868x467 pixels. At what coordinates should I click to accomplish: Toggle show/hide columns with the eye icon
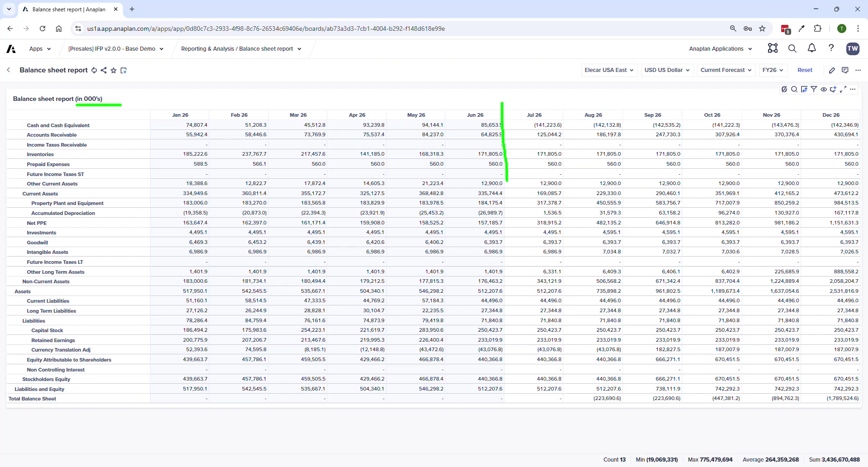823,89
